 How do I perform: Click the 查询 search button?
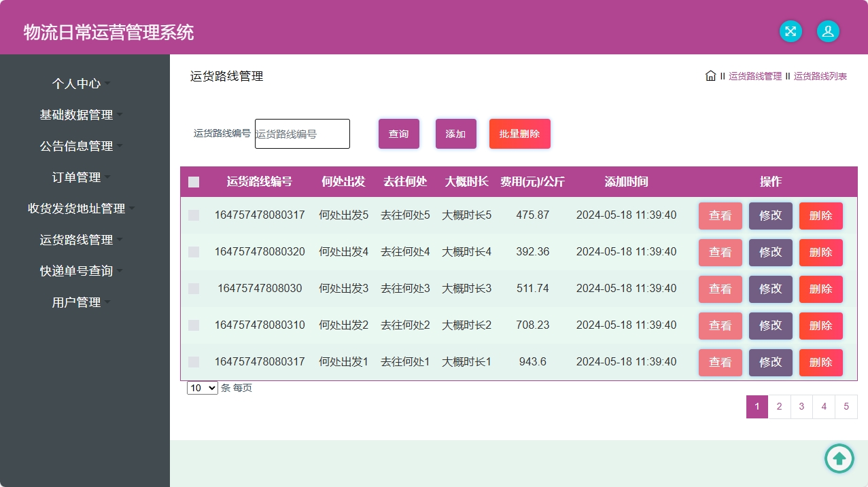point(398,134)
